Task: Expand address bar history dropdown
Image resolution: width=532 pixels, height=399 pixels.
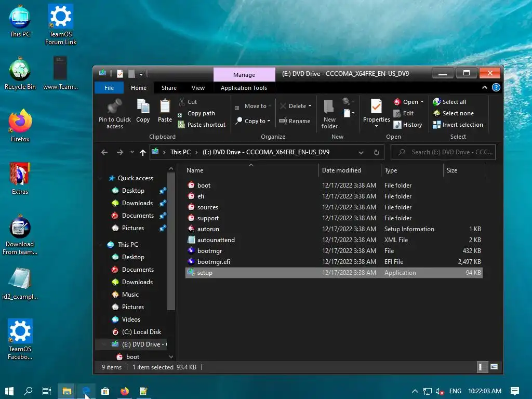Action: (361, 153)
